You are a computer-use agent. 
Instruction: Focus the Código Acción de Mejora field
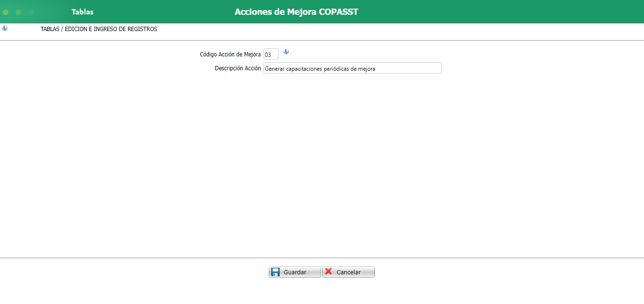tap(271, 54)
